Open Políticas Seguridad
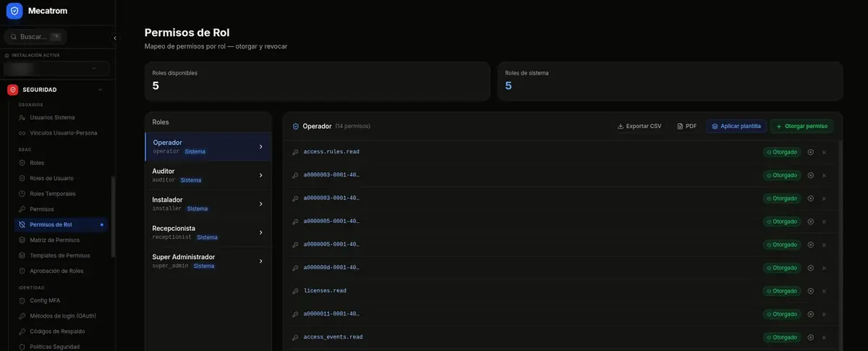This screenshot has width=868, height=351. [x=61, y=347]
